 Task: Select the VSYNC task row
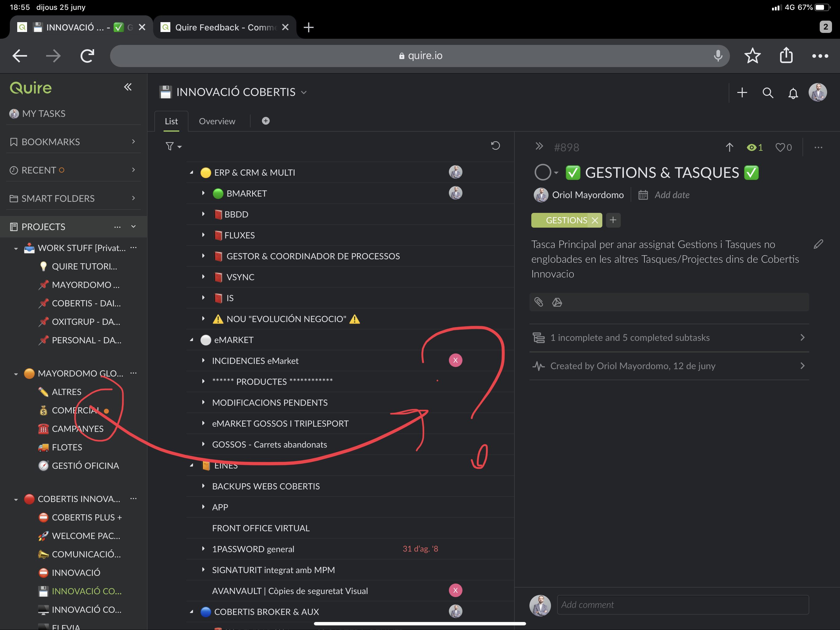(x=350, y=277)
